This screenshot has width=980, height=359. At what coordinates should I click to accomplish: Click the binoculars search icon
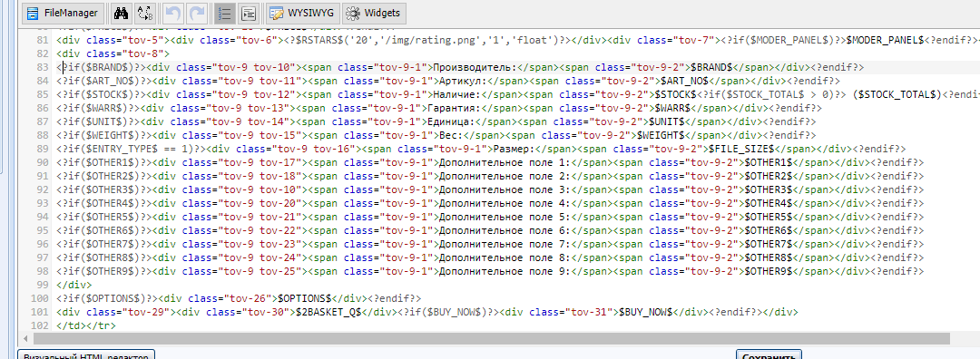(x=122, y=13)
